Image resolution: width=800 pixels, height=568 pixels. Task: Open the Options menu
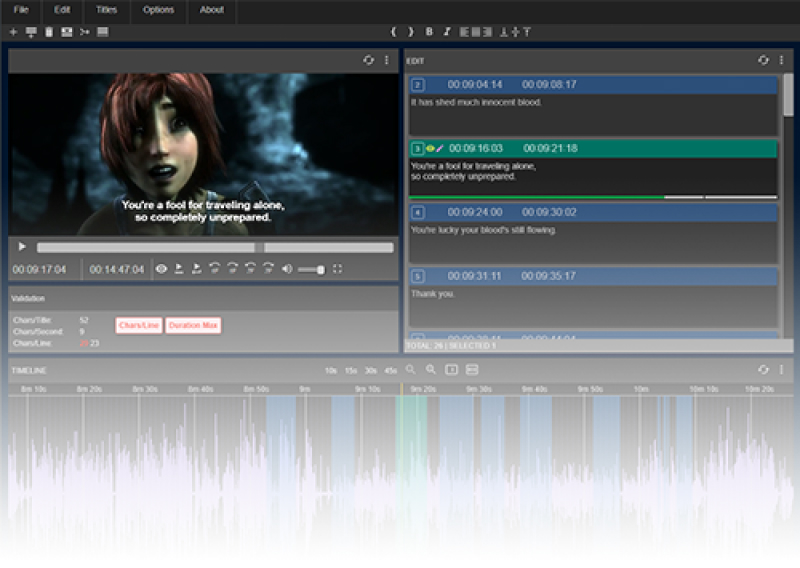(158, 10)
